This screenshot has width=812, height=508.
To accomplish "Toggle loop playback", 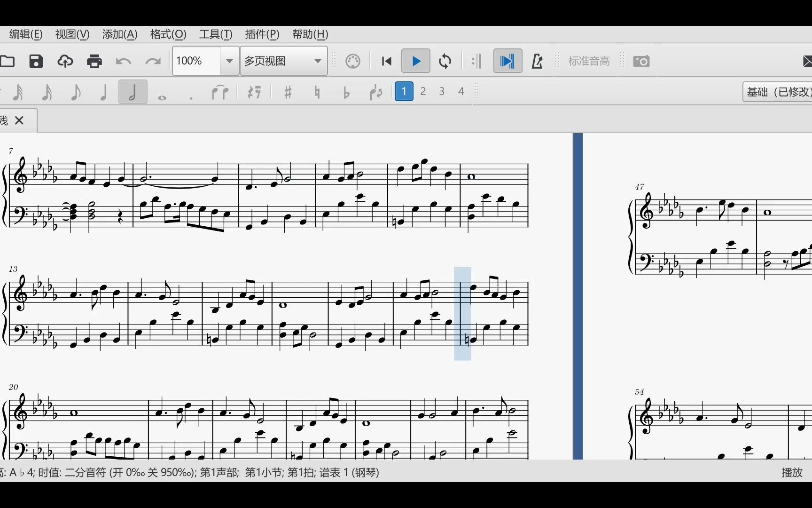I will [445, 61].
